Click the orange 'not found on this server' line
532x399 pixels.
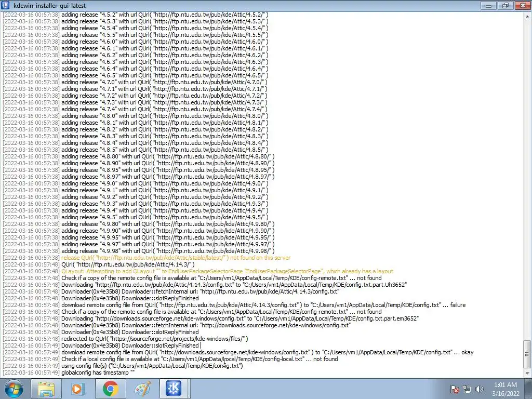tap(147, 258)
